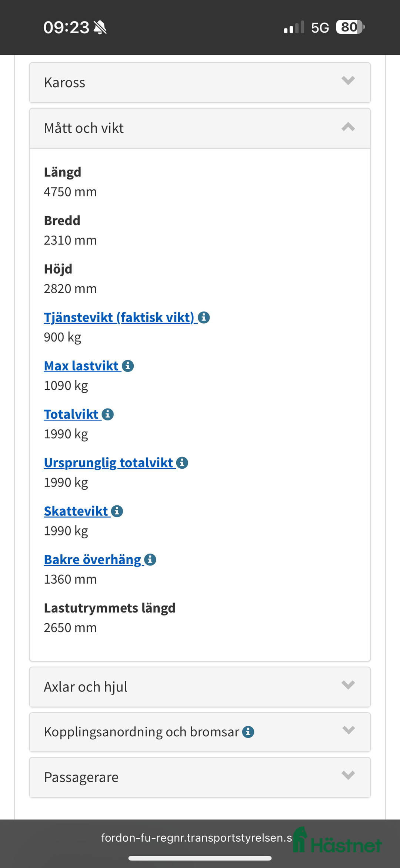Click the Max lastvikt info icon
This screenshot has width=400, height=868.
click(128, 366)
